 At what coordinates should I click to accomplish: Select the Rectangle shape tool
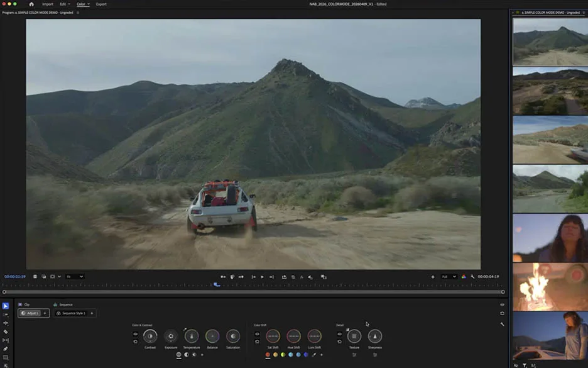click(x=5, y=357)
